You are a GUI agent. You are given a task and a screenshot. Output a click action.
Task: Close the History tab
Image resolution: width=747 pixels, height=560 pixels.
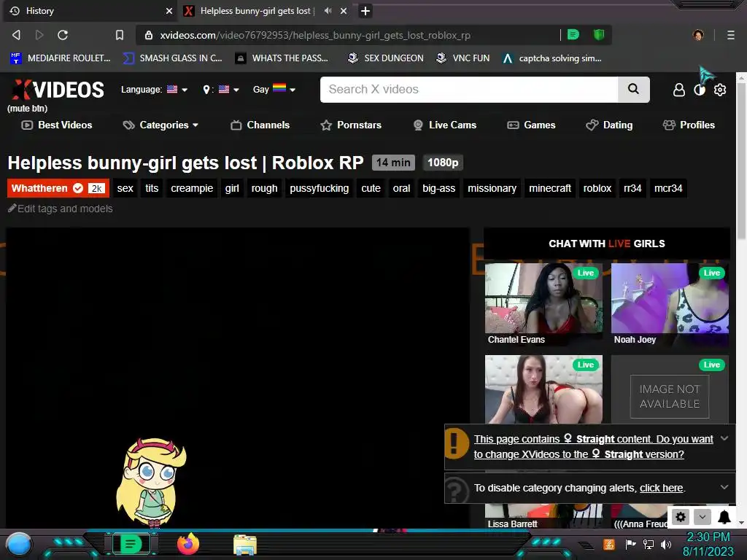tap(169, 10)
